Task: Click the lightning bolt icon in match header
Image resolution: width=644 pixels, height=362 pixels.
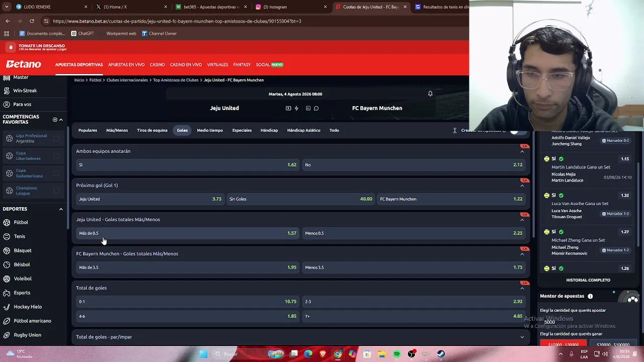Action: coord(296,108)
